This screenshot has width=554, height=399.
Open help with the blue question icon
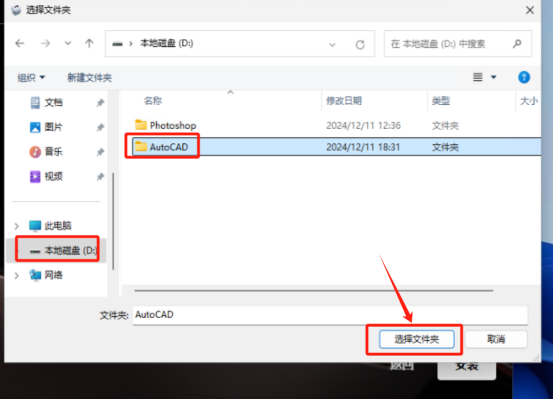(x=524, y=77)
